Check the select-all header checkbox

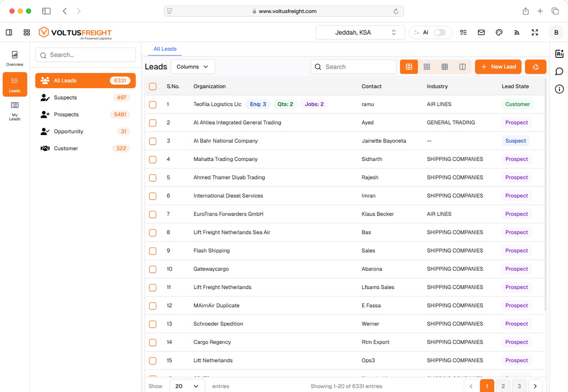point(153,86)
